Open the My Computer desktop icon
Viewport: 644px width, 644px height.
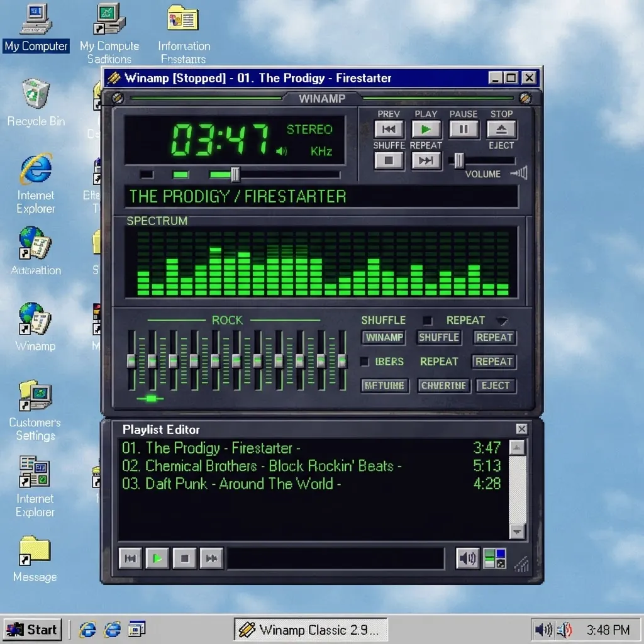[x=36, y=28]
